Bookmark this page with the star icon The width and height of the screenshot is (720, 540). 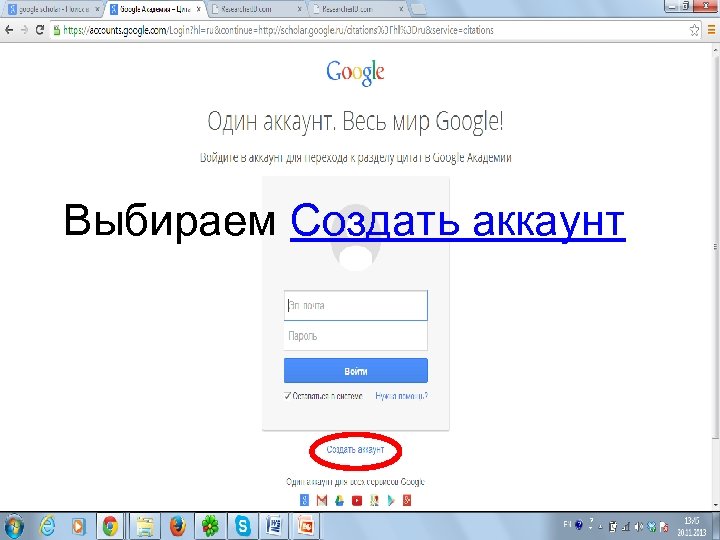coord(694,30)
